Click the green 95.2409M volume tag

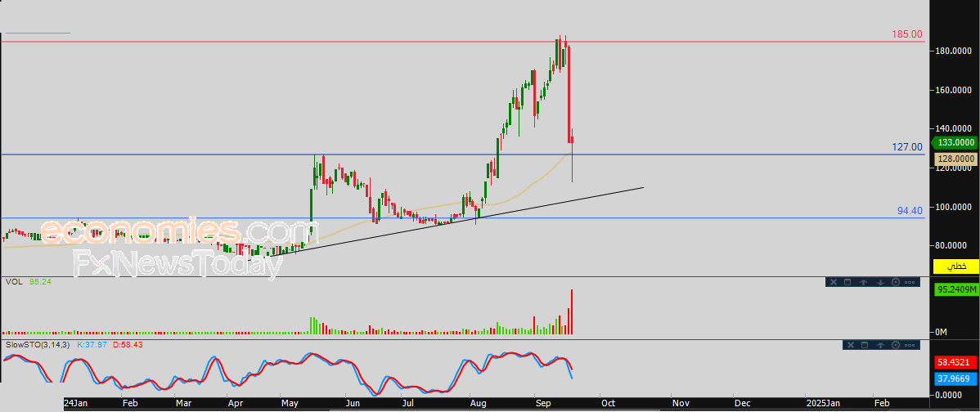955,289
